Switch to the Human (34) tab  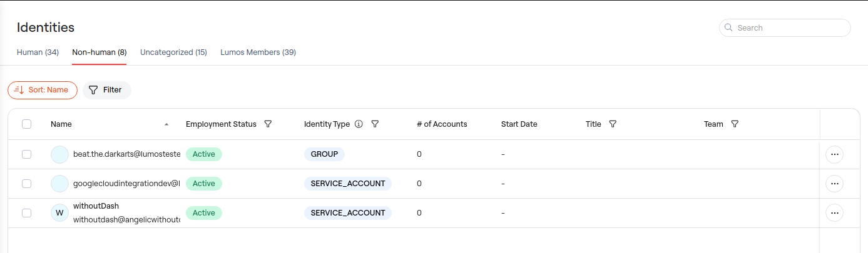pyautogui.click(x=38, y=52)
